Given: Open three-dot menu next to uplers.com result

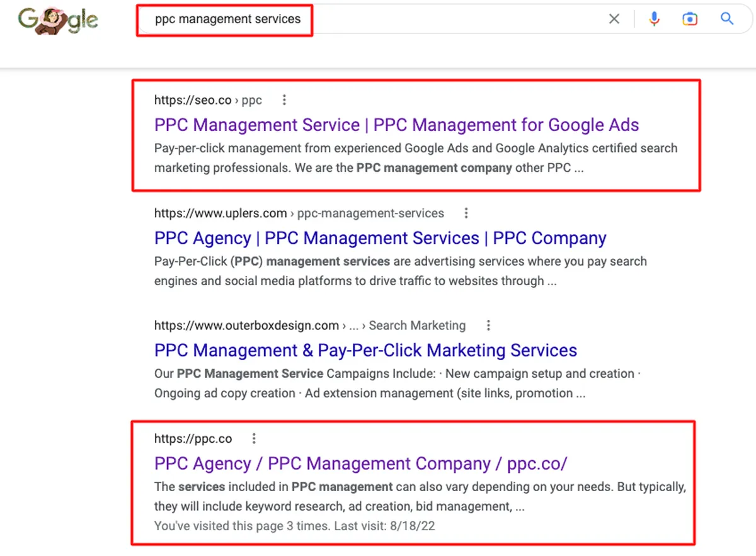Looking at the screenshot, I should (466, 213).
